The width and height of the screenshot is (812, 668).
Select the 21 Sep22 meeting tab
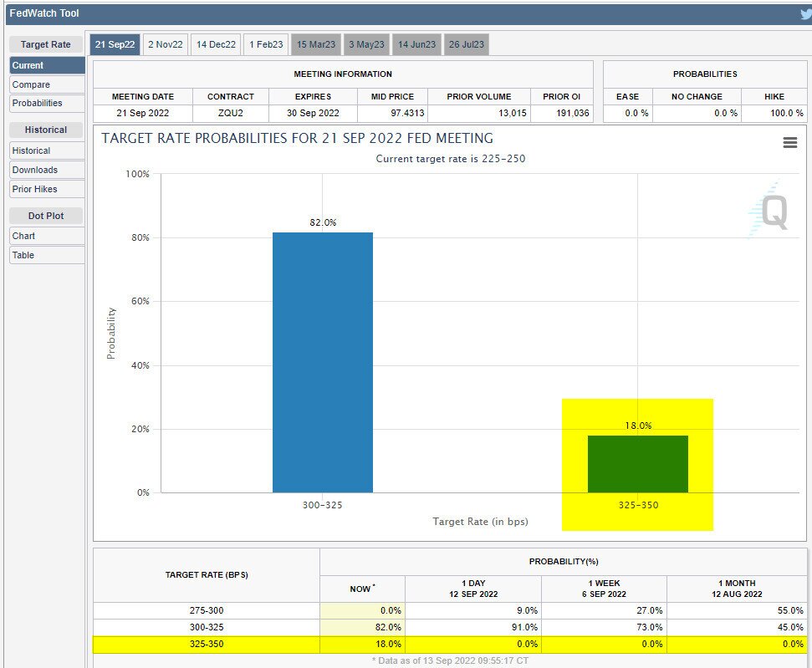click(115, 44)
